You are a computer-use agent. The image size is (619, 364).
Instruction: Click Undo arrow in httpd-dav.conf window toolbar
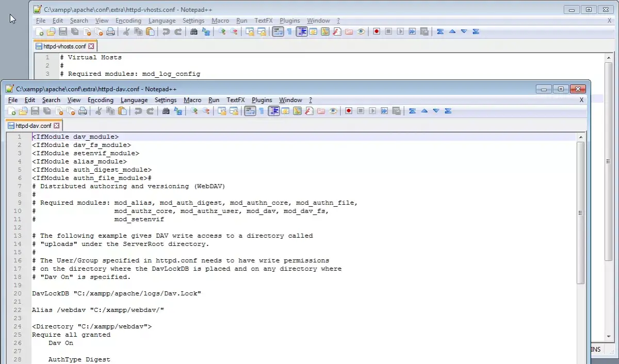(138, 111)
